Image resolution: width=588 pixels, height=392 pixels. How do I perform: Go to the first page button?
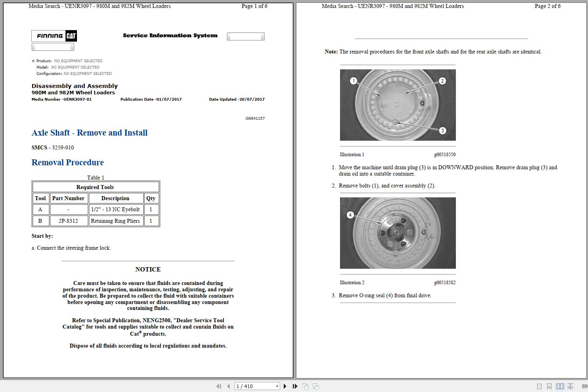pos(219,386)
